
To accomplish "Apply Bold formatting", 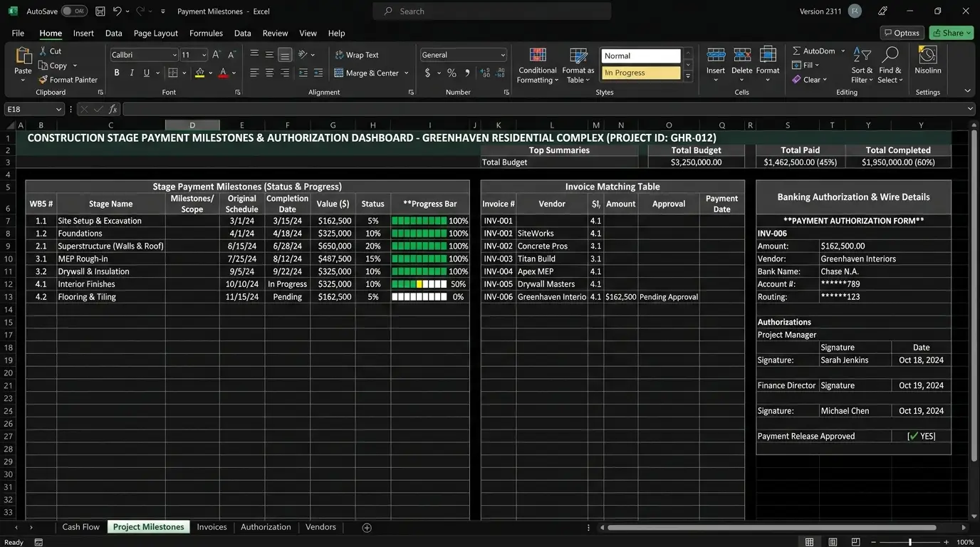I will coord(117,73).
